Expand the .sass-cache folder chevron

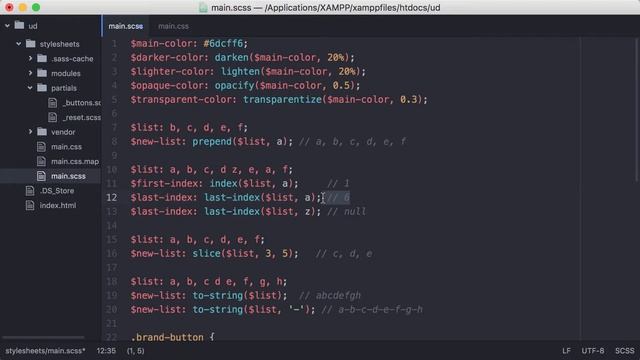[30, 58]
